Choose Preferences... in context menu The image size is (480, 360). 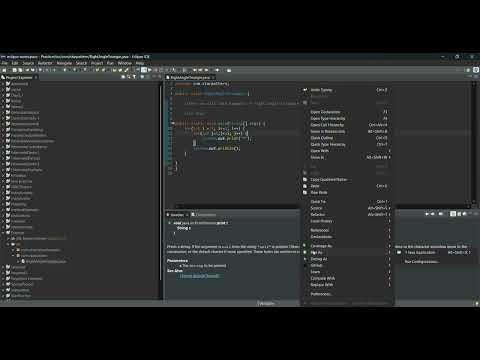(x=347, y=294)
